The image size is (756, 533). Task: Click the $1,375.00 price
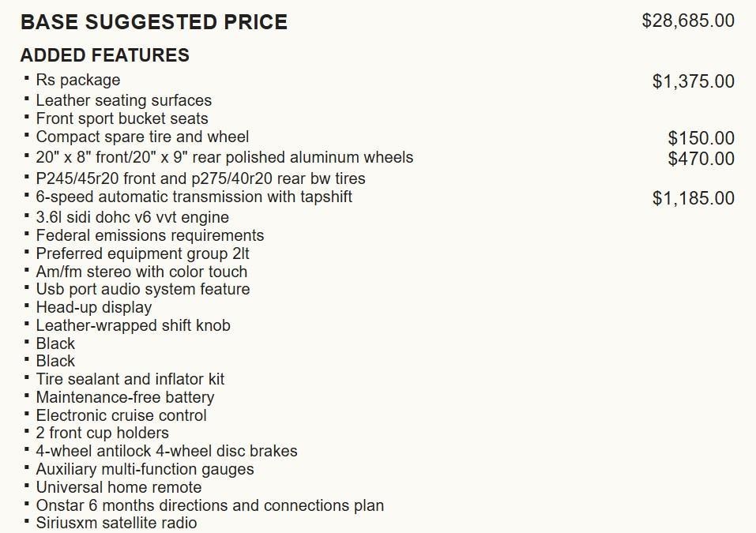(x=693, y=81)
